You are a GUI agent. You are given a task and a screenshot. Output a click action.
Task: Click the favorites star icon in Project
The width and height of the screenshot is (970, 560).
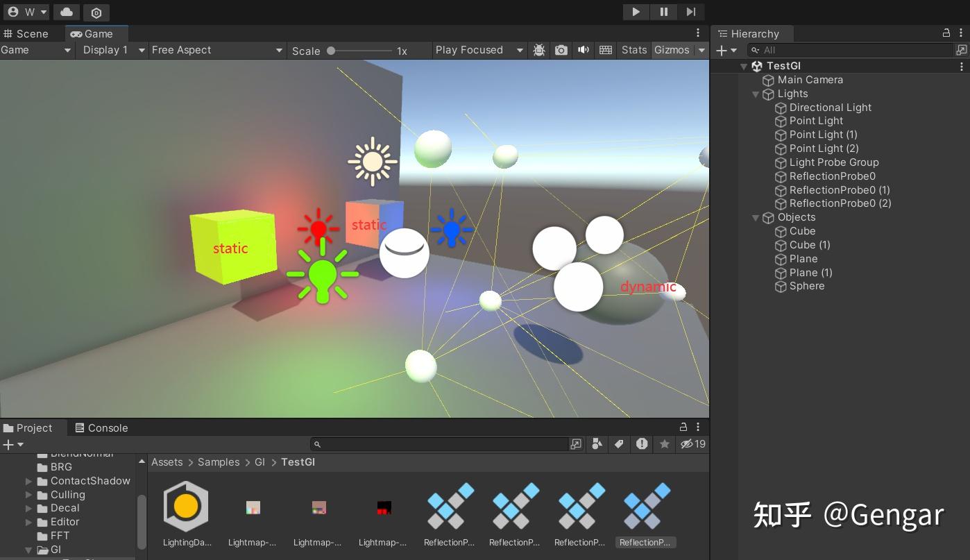(x=665, y=444)
